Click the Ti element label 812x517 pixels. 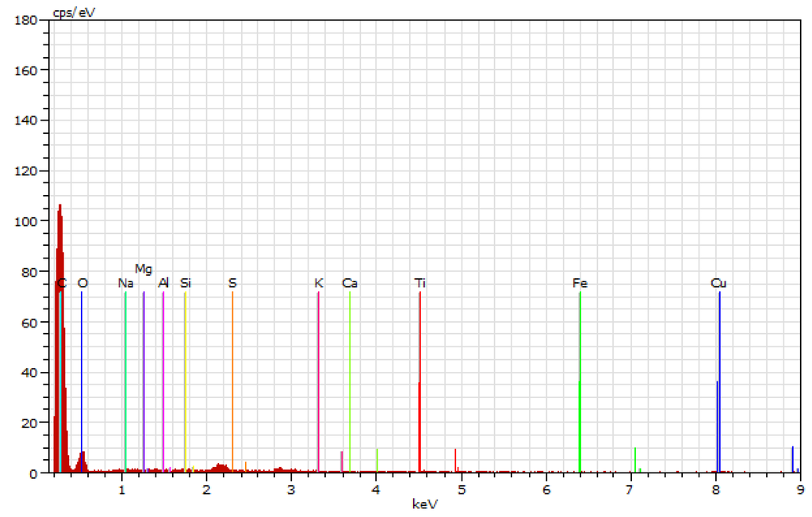click(420, 283)
